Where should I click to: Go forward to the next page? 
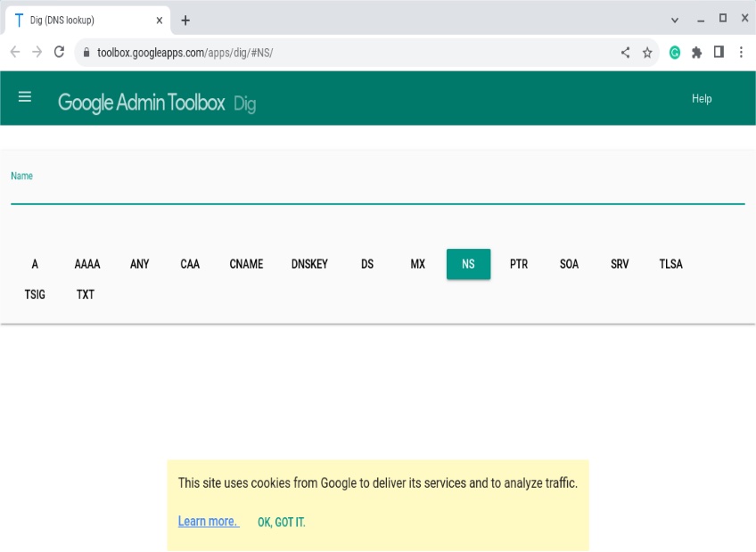tap(37, 52)
